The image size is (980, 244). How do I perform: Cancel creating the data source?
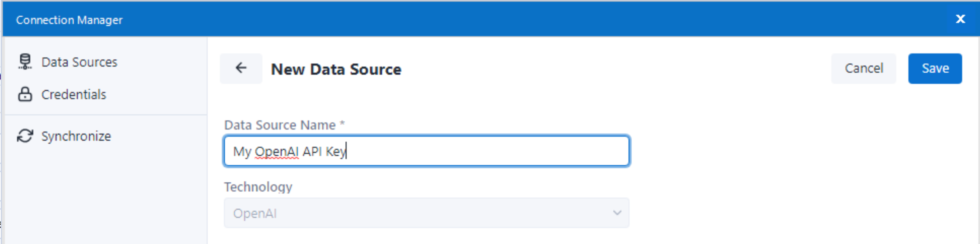pyautogui.click(x=864, y=68)
